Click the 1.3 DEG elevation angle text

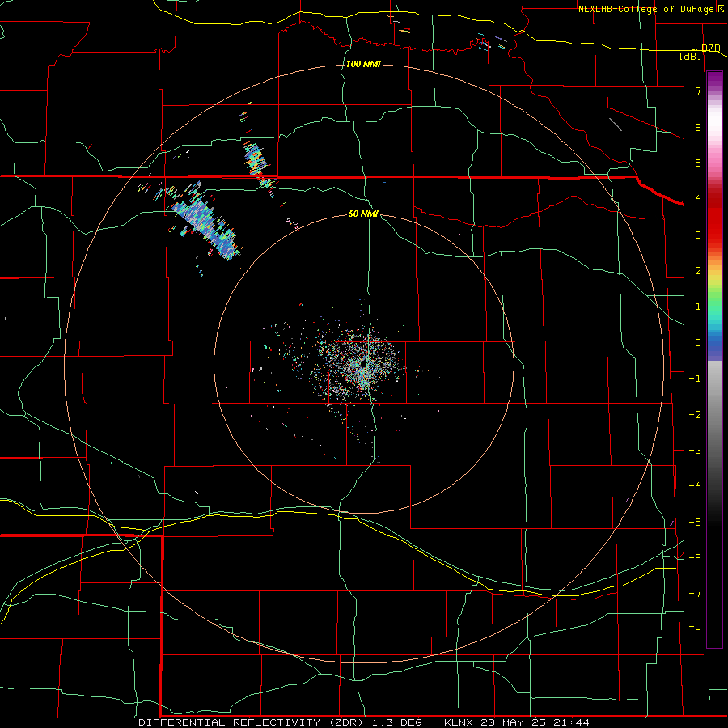click(397, 722)
